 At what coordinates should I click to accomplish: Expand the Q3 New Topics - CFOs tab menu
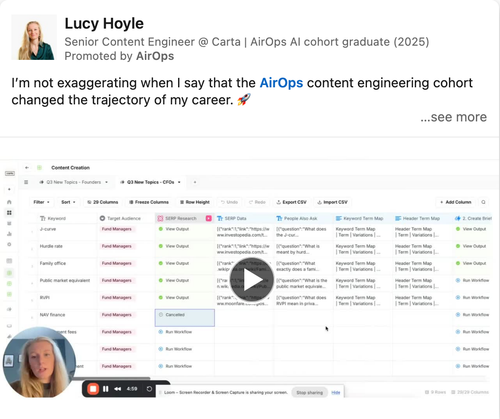(179, 182)
